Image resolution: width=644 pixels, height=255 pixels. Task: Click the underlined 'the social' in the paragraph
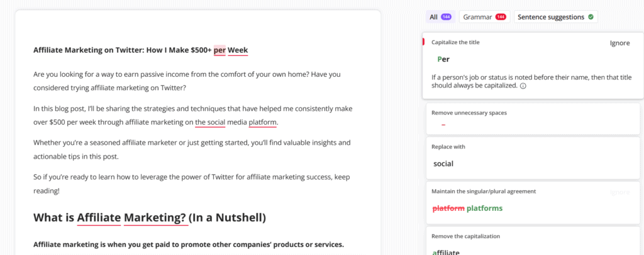210,122
